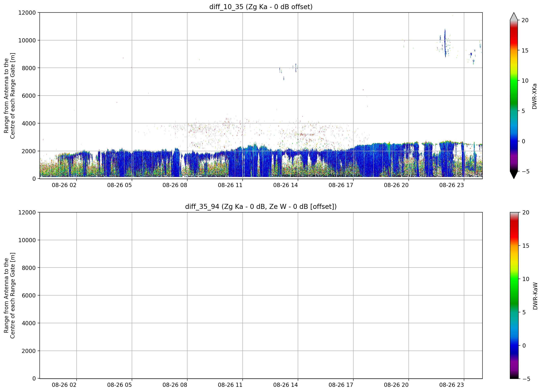This screenshot has width=542, height=392.
Task: Click the diff_10_35 plot title
Action: (x=261, y=7)
